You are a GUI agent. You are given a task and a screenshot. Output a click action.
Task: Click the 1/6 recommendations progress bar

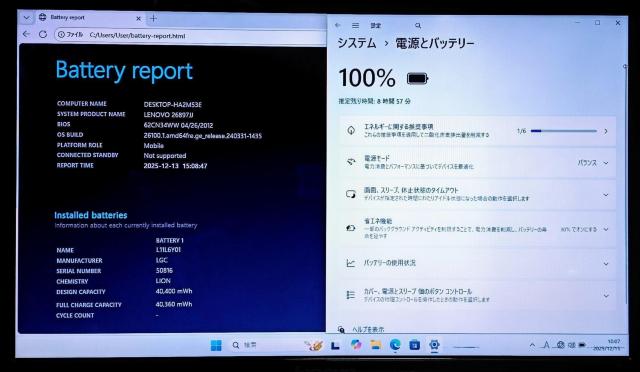pos(563,131)
